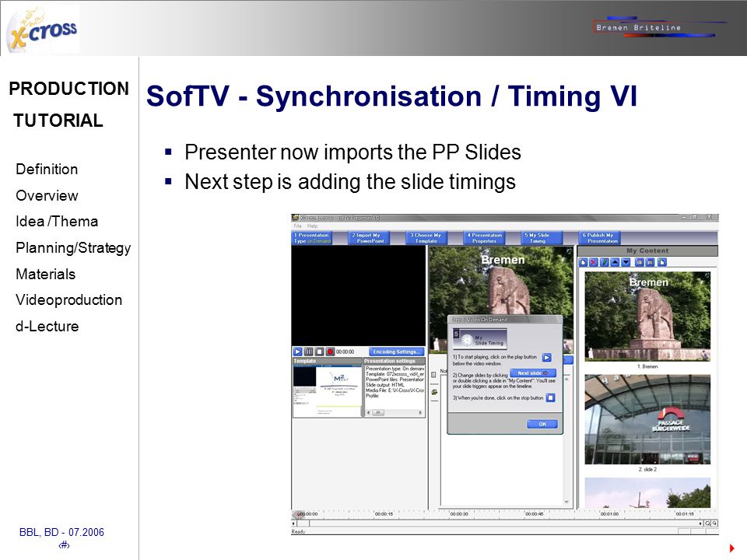747x560 pixels.
Task: Click the timeline scroll left arrow
Action: click(294, 523)
